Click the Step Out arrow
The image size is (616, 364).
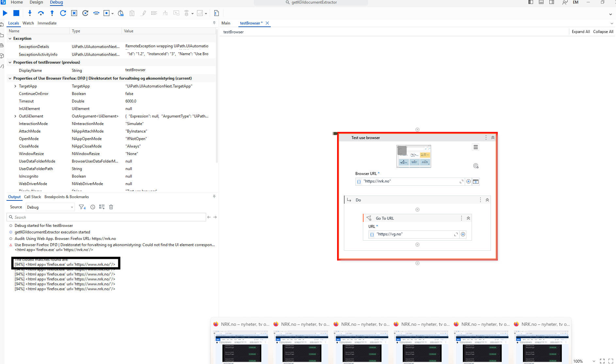pyautogui.click(x=52, y=13)
